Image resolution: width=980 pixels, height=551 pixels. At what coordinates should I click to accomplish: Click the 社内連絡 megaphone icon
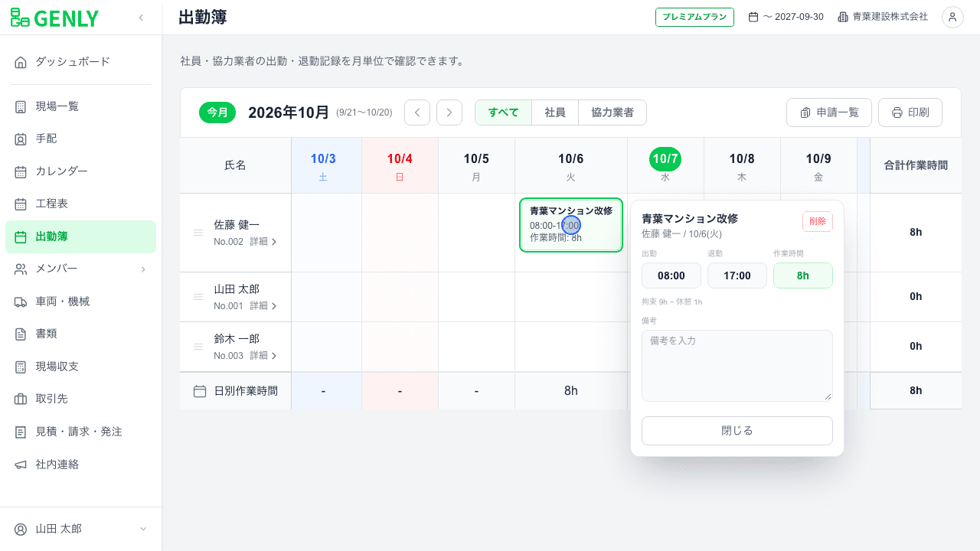tap(21, 465)
